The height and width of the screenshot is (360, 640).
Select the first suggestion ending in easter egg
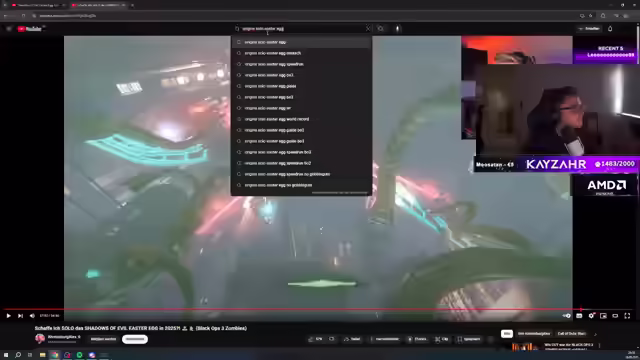click(x=301, y=42)
